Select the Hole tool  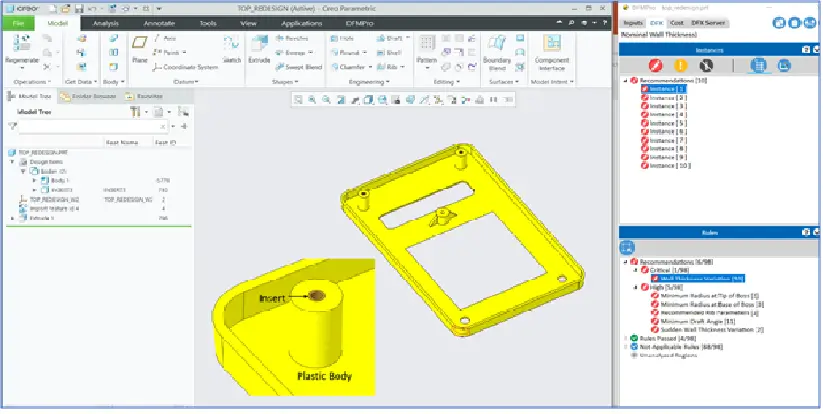coord(342,38)
